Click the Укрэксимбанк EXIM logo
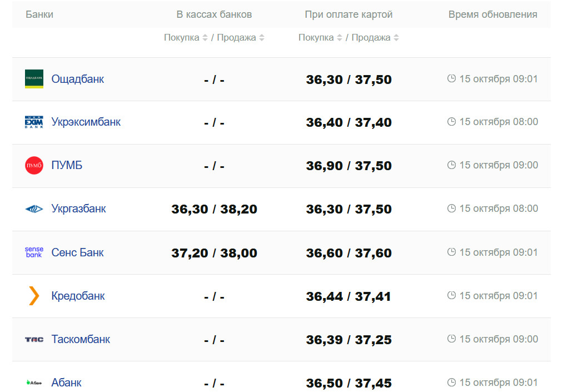This screenshot has height=392, width=568. click(34, 122)
